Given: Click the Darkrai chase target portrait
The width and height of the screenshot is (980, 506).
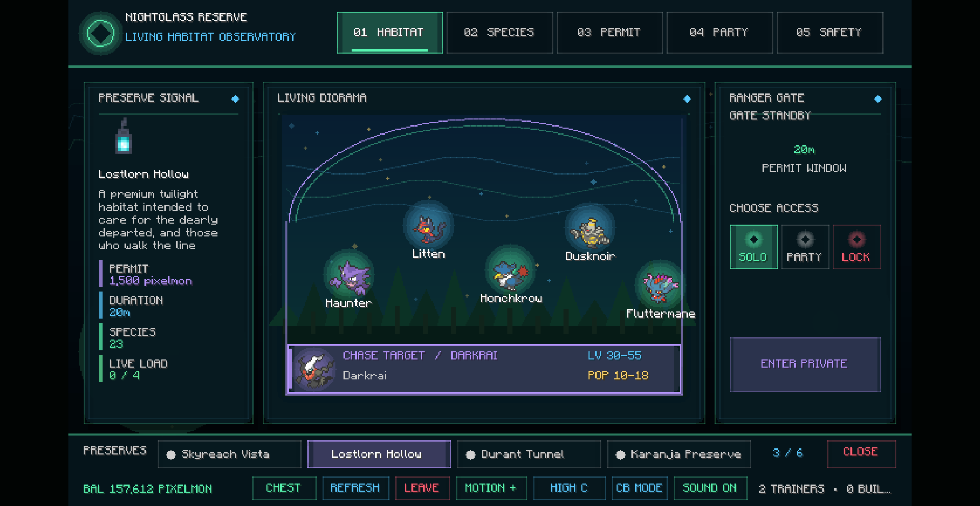Looking at the screenshot, I should pos(315,369).
